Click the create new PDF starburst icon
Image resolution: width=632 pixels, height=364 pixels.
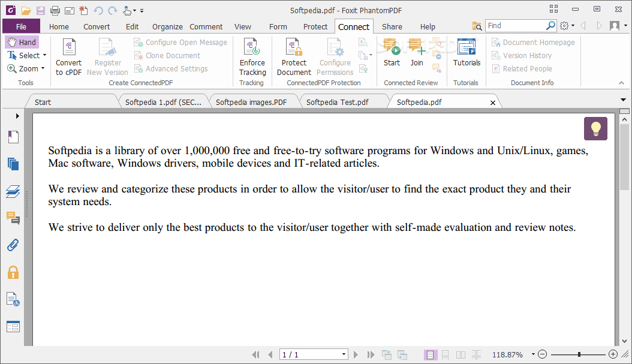(83, 10)
